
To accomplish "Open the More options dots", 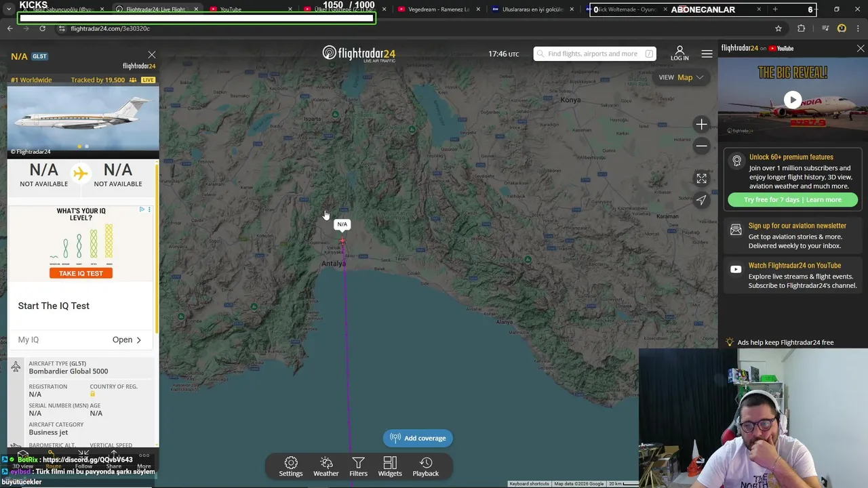I will pyautogui.click(x=144, y=460).
